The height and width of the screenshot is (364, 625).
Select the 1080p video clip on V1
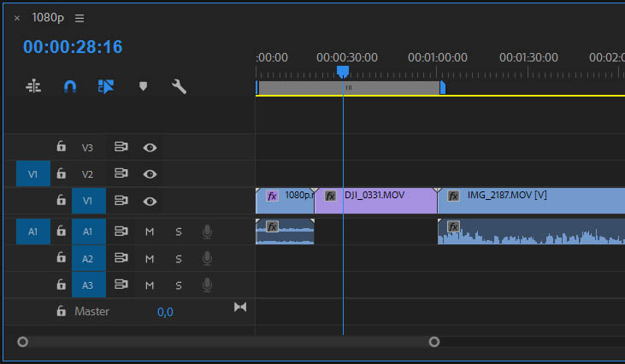pyautogui.click(x=285, y=201)
